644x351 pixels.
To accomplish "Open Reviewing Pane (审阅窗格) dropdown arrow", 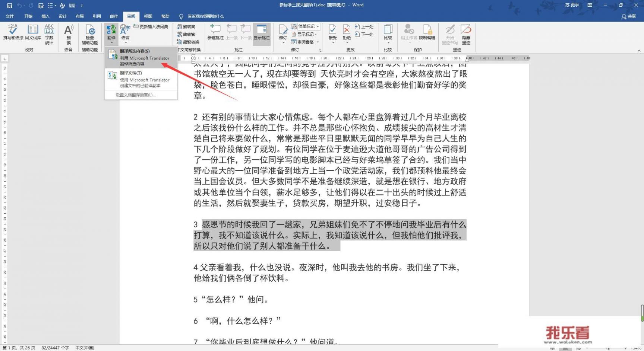I will click(318, 42).
